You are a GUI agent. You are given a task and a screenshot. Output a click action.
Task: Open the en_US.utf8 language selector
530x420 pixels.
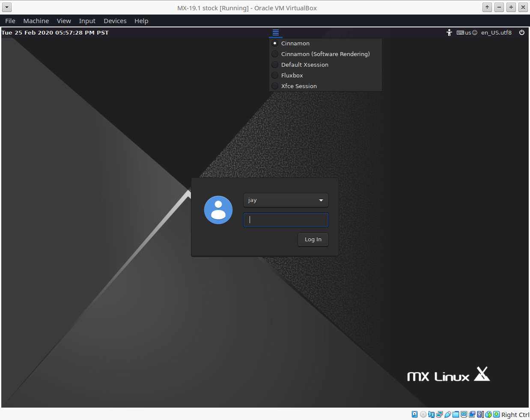point(496,33)
